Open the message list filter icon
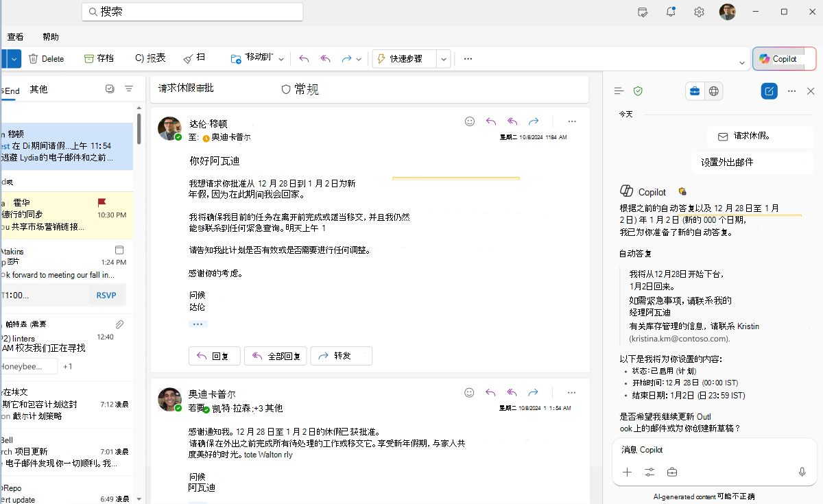 pos(129,88)
